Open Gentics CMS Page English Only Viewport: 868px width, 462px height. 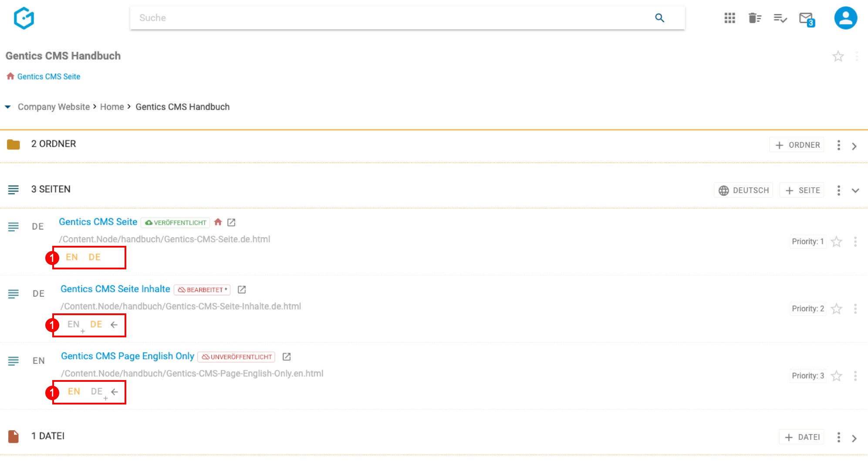click(128, 356)
